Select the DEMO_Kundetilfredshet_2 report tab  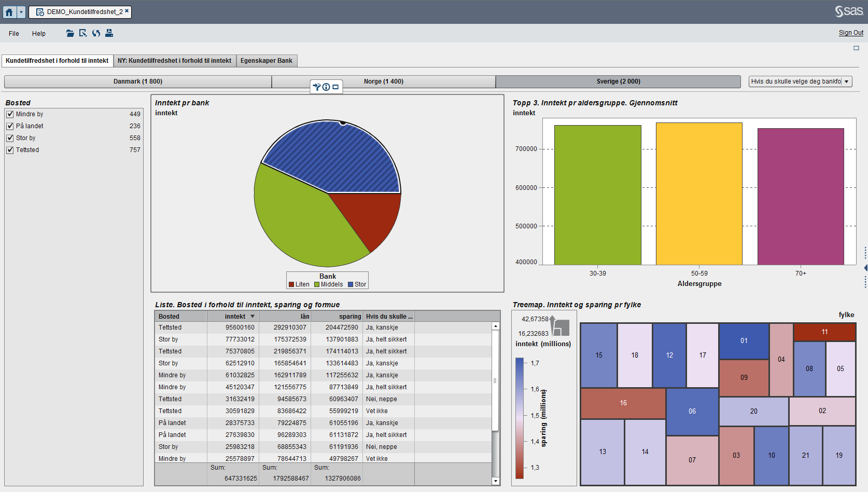[x=80, y=12]
